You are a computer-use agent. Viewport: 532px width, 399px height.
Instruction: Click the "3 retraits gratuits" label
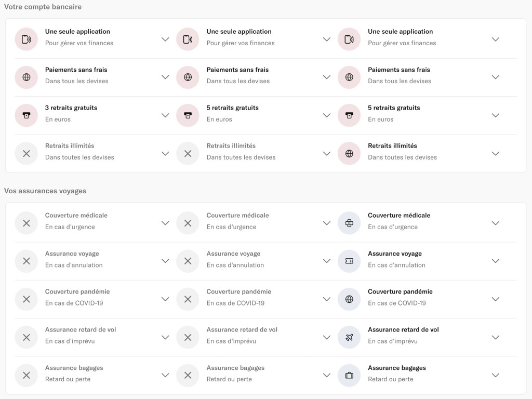(71, 108)
